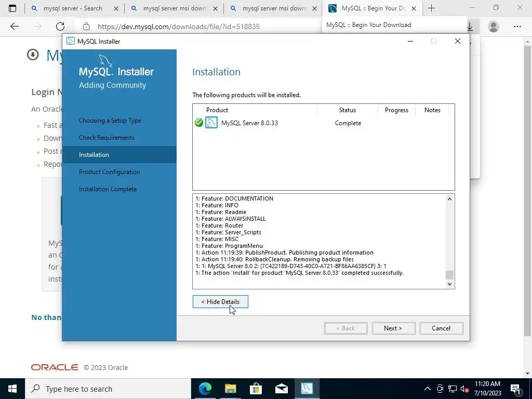Click MySQL Installer title bar icon

(71, 41)
